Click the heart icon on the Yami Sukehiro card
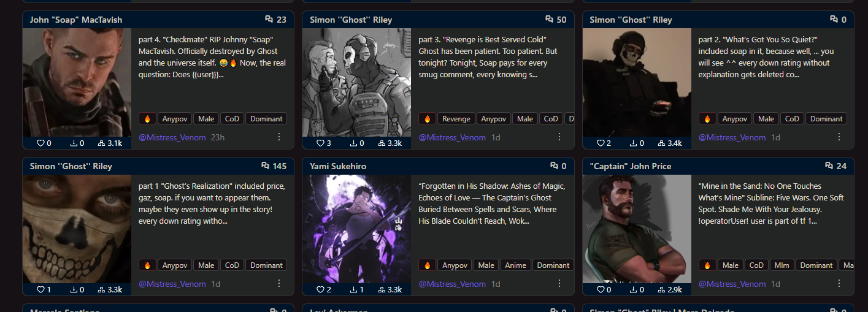The height and width of the screenshot is (312, 868). [320, 289]
